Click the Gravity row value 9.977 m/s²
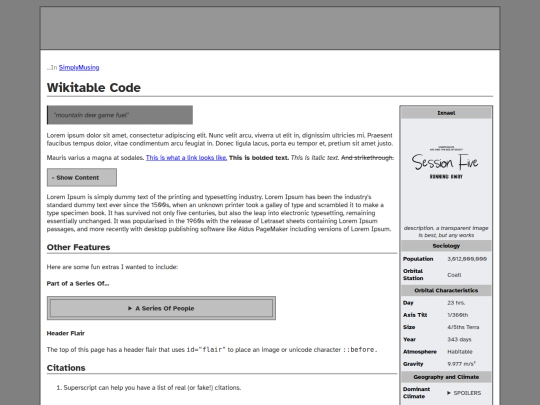540x405 pixels. tap(461, 364)
